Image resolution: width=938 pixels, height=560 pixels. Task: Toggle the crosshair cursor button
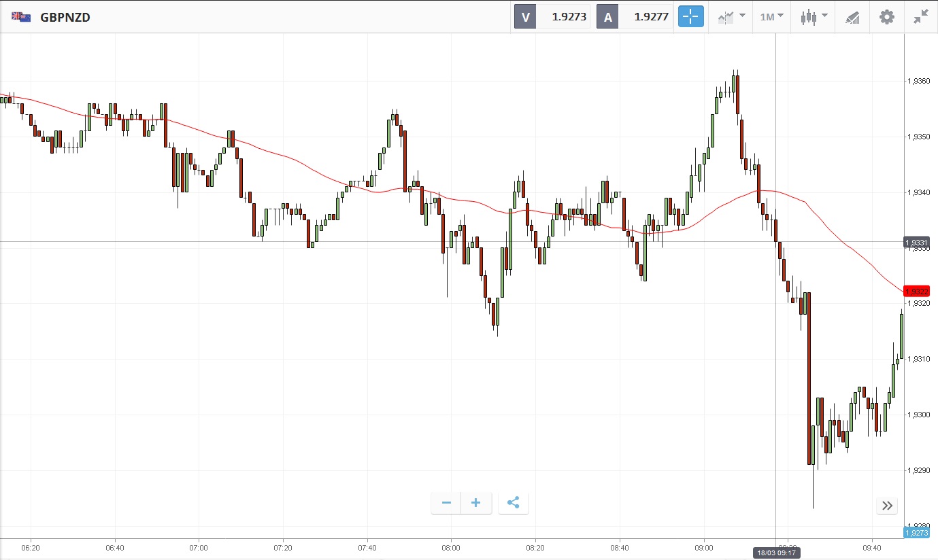click(690, 17)
